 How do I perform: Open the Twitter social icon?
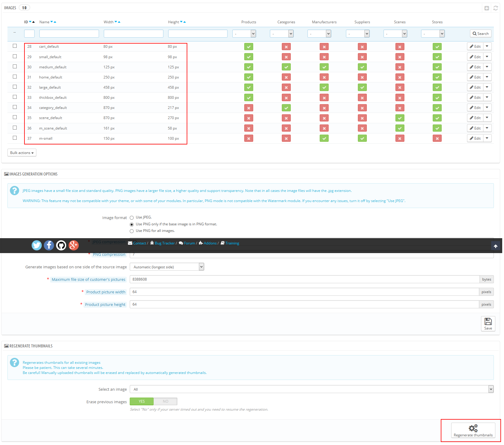(37, 245)
